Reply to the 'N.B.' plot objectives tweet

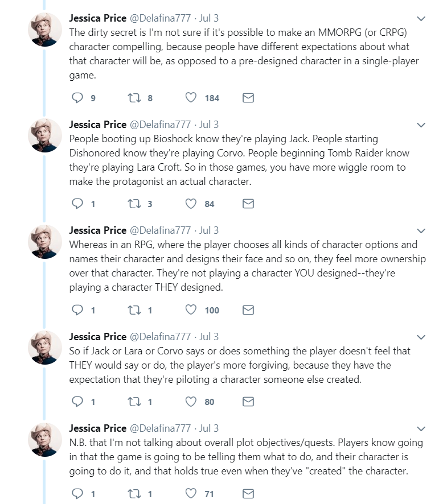pos(78,493)
